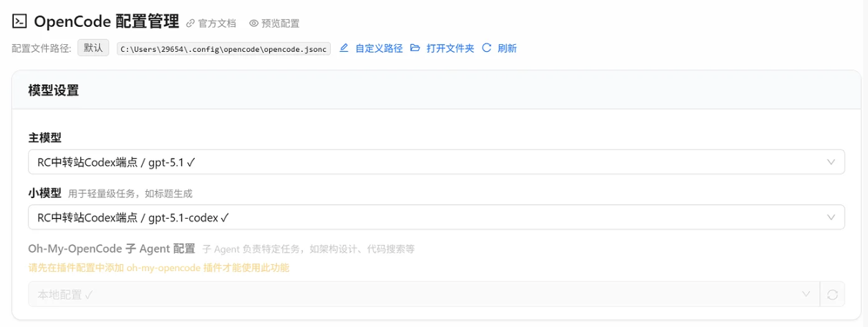Click the pencil icon for 自定义路径
The height and width of the screenshot is (327, 868).
point(344,48)
